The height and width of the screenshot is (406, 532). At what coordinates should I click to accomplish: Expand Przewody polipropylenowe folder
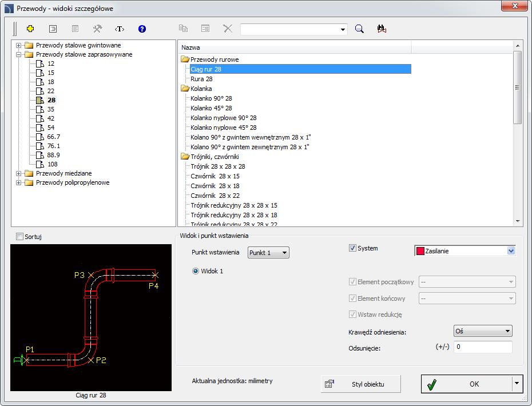19,182
